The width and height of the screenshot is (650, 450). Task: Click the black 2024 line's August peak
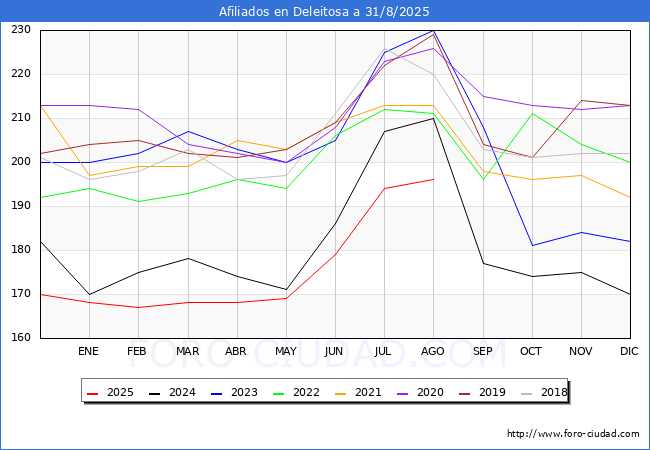click(x=434, y=118)
